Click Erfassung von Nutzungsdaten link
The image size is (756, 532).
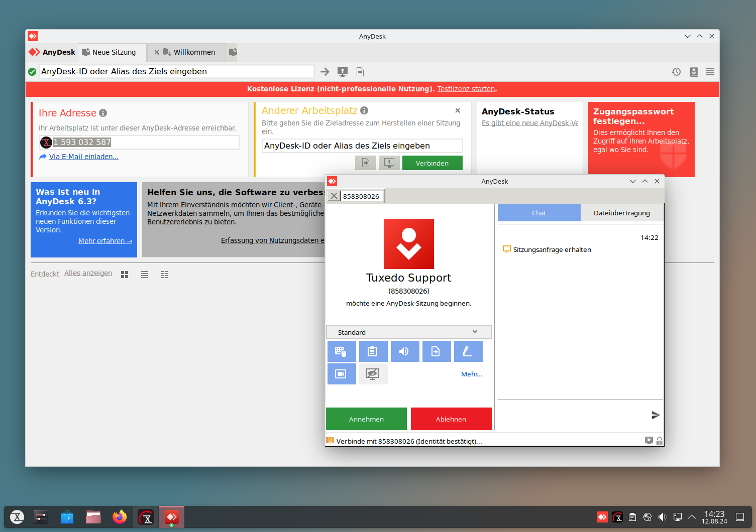pyautogui.click(x=273, y=240)
